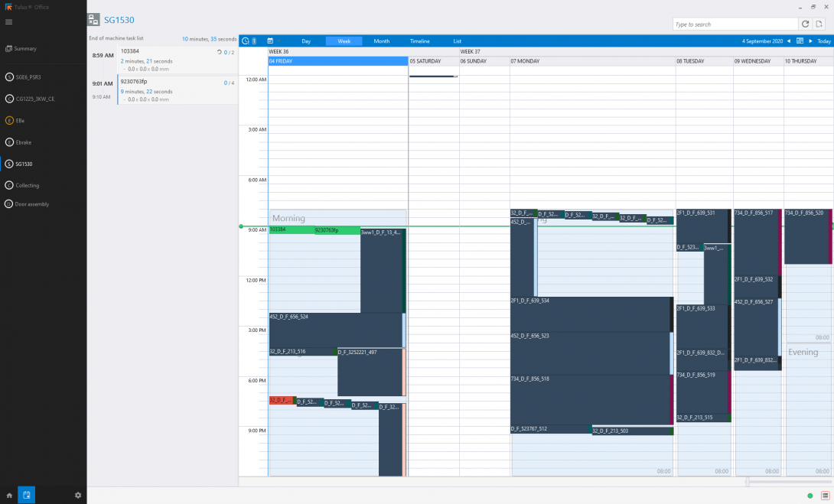
Task: Go to the previous week with left arrow
Action: click(x=789, y=41)
